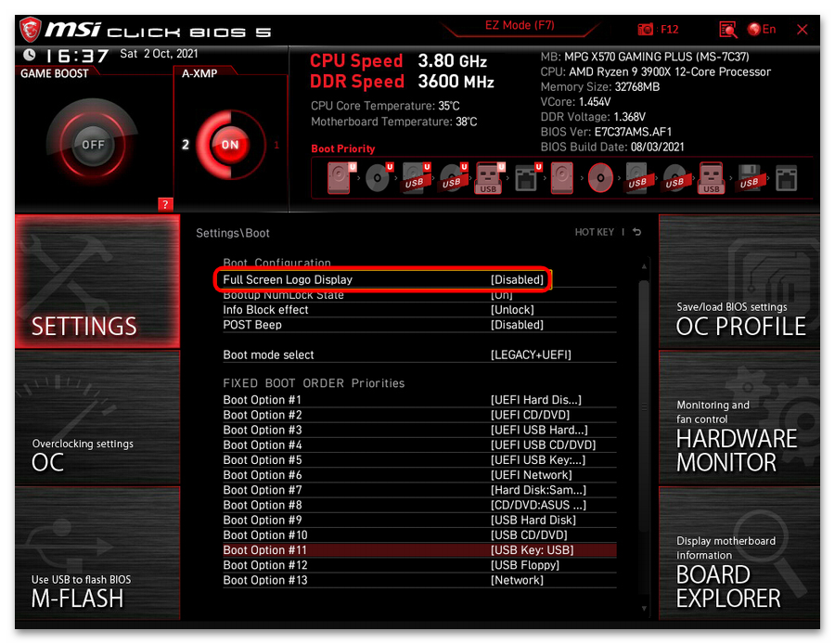Click the DDR Speed 3600 MHz readout
This screenshot has height=644, width=835.
pyautogui.click(x=402, y=82)
